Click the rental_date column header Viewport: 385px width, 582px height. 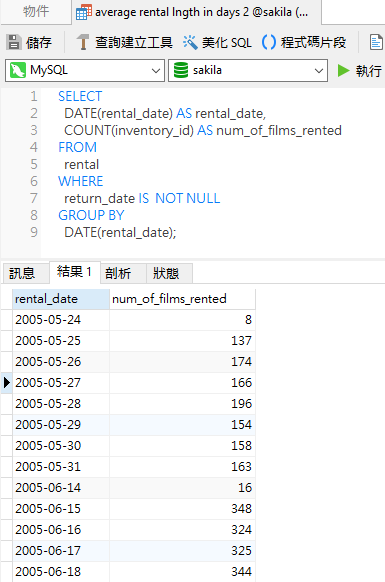point(61,299)
